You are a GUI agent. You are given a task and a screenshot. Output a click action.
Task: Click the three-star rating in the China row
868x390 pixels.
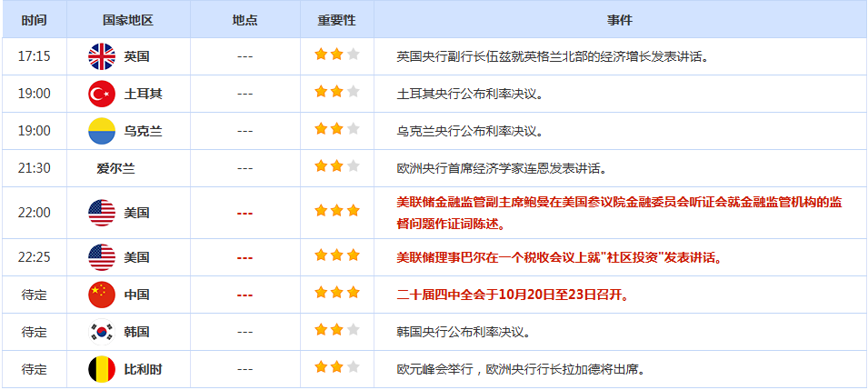click(336, 295)
